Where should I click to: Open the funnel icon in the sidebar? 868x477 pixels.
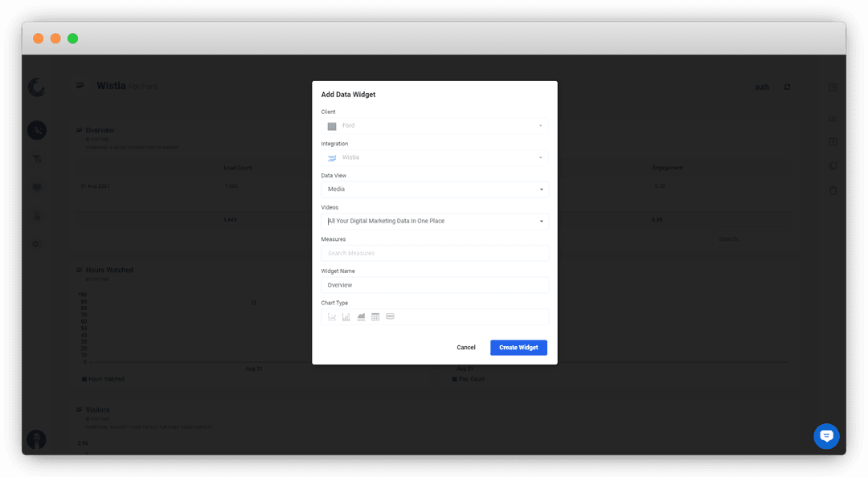(36, 159)
